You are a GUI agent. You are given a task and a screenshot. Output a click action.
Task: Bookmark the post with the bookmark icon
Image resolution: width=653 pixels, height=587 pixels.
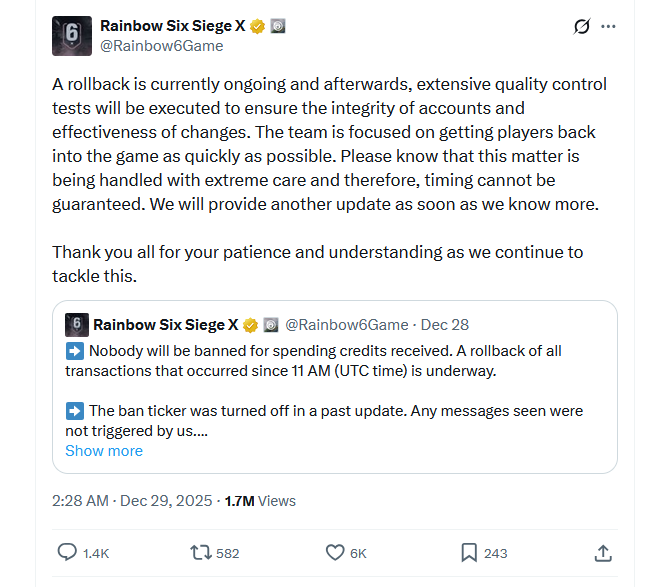click(x=468, y=553)
